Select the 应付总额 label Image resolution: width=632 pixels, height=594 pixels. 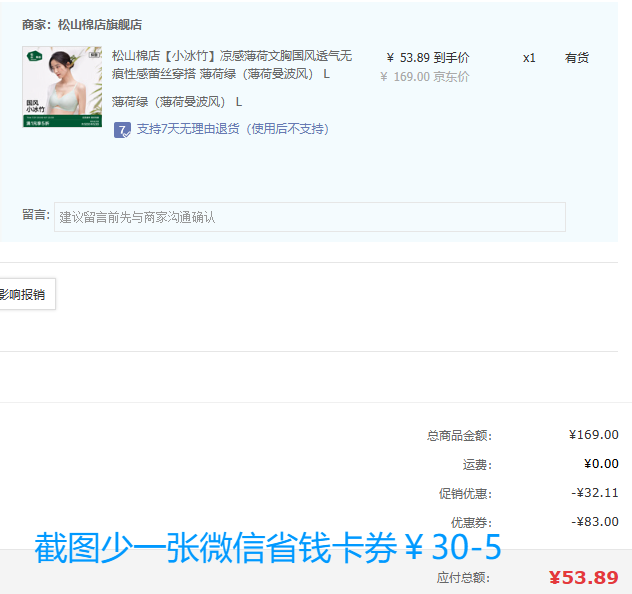[464, 578]
